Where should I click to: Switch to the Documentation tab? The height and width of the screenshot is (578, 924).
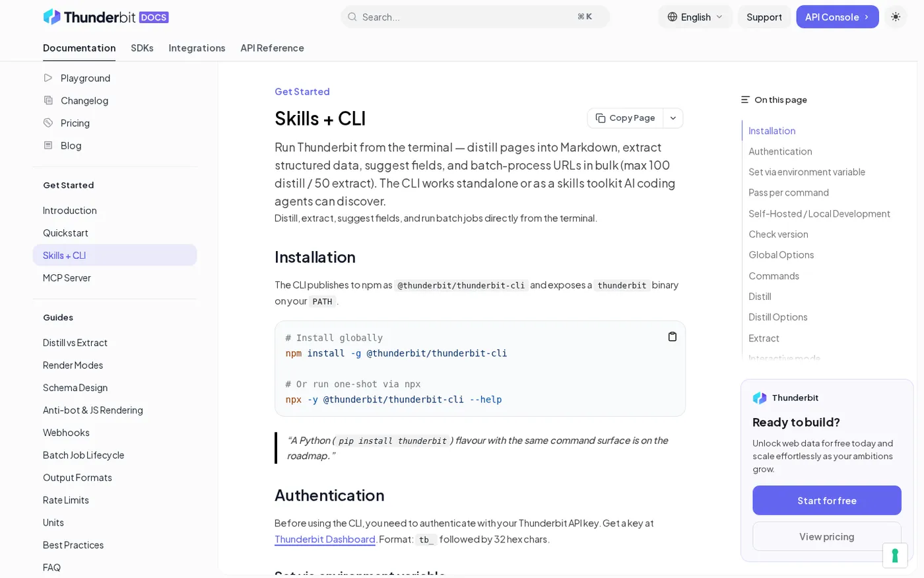coord(79,48)
